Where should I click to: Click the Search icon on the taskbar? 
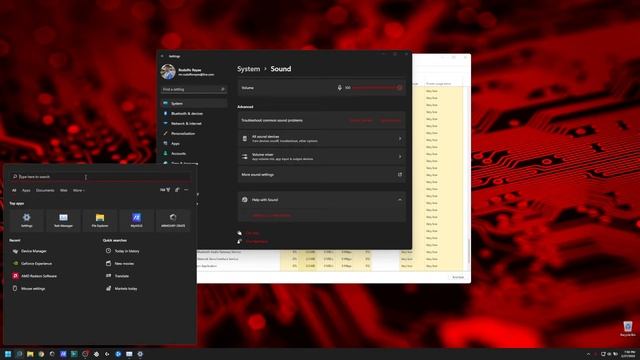click(19, 354)
